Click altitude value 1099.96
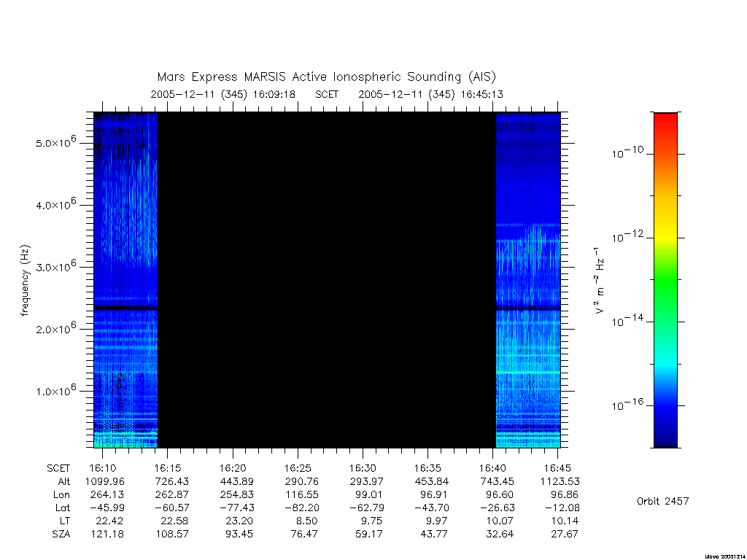Image resolution: width=747 pixels, height=560 pixels. pos(104,481)
